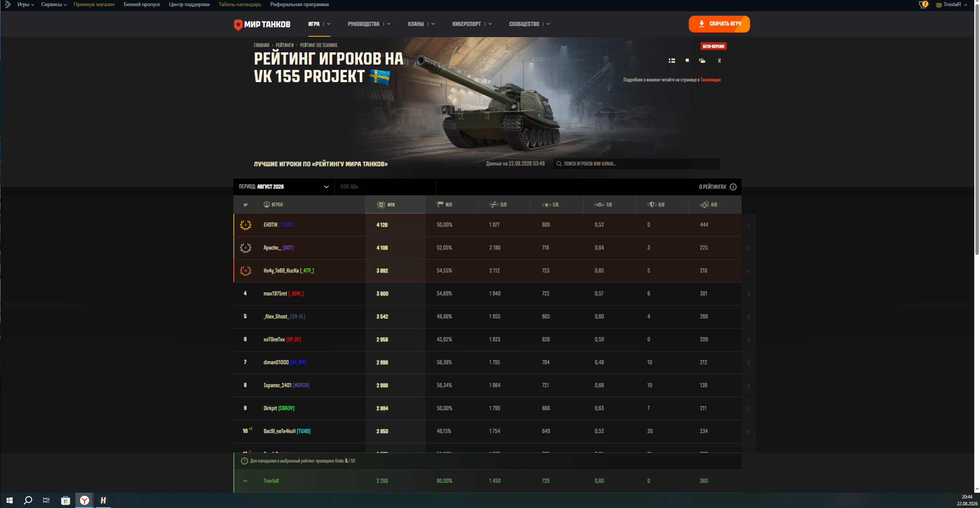The image size is (980, 508).
Task: Open Центр поддержки in top bar
Action: tap(189, 5)
